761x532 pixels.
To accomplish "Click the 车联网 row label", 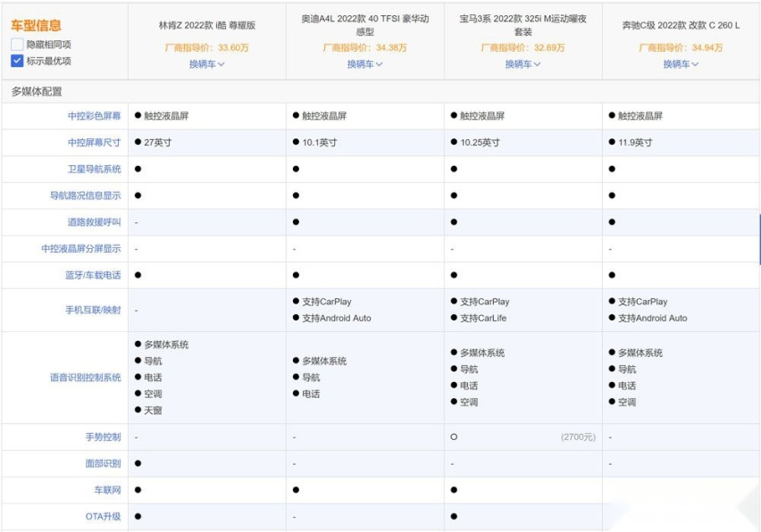I will 107,490.
